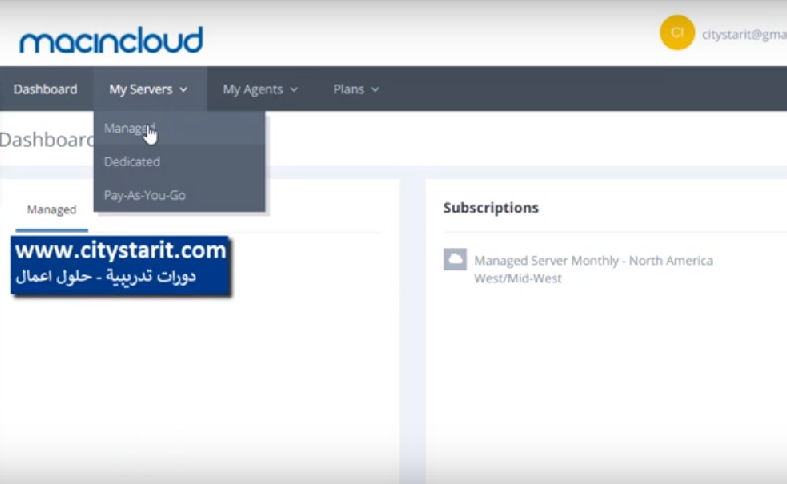Screen dimensions: 787x484
Task: Click the macincloud logo
Action: [111, 40]
